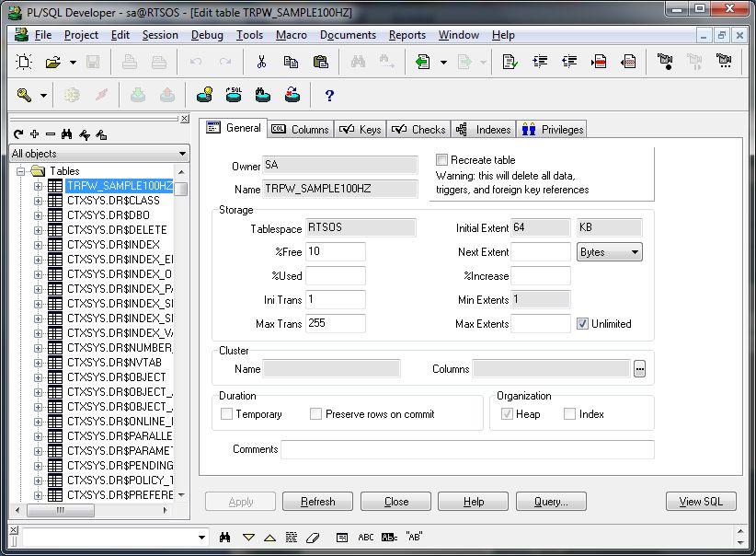The image size is (756, 556).
Task: Enable the Recreate table checkbox
Action: 442,160
